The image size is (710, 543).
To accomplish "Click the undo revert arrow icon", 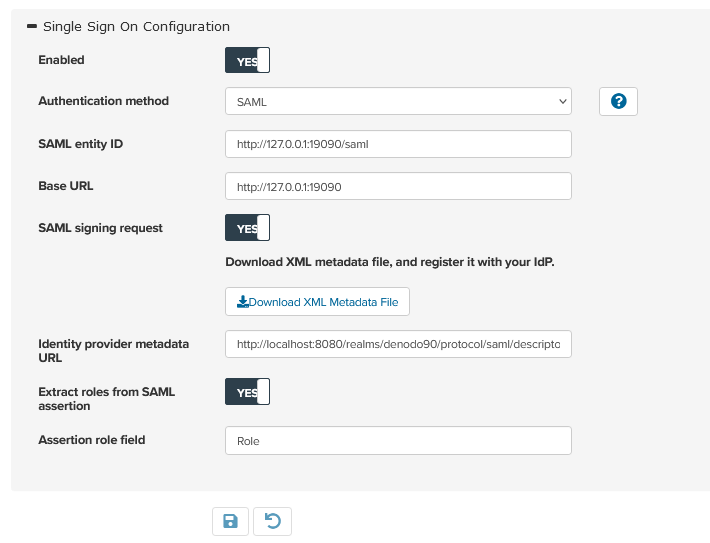I will tap(273, 521).
